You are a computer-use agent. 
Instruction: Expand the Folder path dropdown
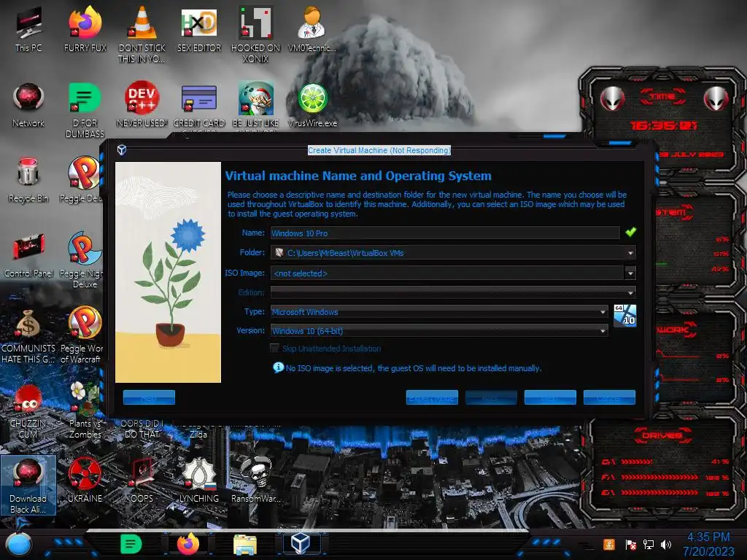[630, 253]
